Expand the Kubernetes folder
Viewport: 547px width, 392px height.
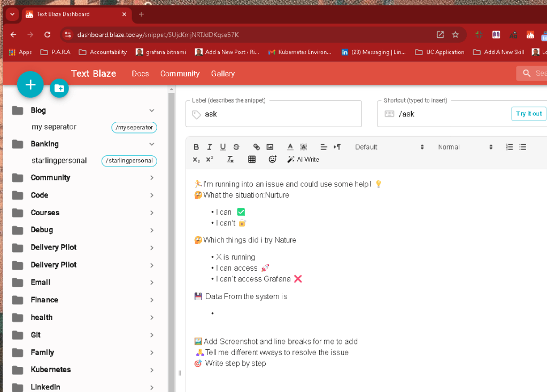152,370
